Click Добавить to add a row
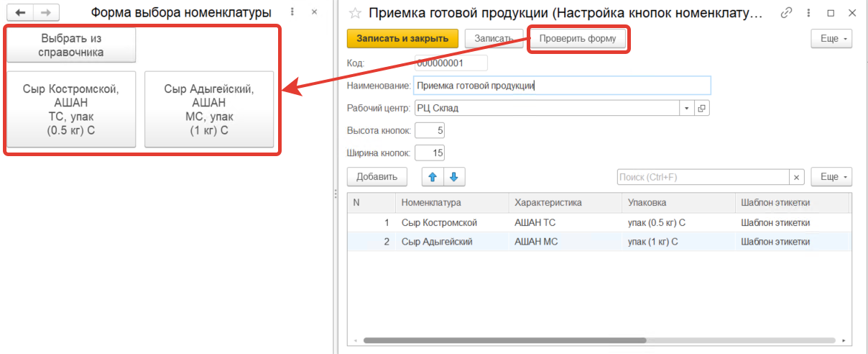 click(377, 176)
